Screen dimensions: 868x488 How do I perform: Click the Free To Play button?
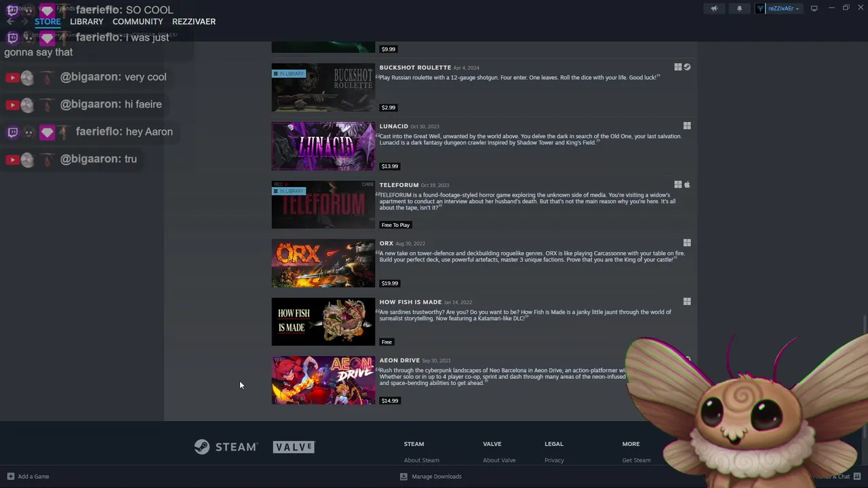pos(395,225)
